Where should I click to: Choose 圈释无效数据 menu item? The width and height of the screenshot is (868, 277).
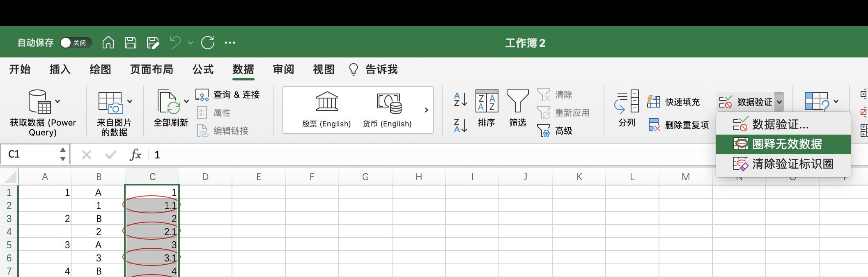pyautogui.click(x=783, y=144)
